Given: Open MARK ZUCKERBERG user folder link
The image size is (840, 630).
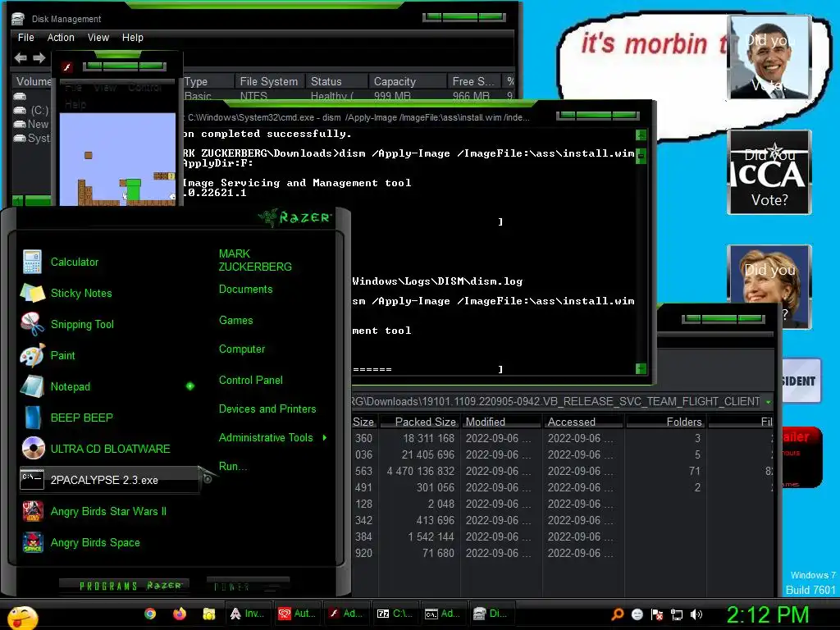Looking at the screenshot, I should tap(255, 260).
